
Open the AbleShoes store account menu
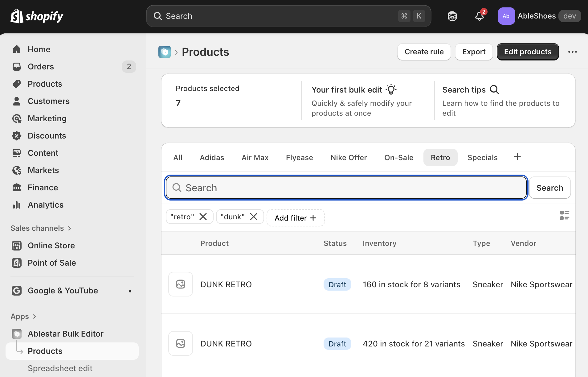pos(539,16)
